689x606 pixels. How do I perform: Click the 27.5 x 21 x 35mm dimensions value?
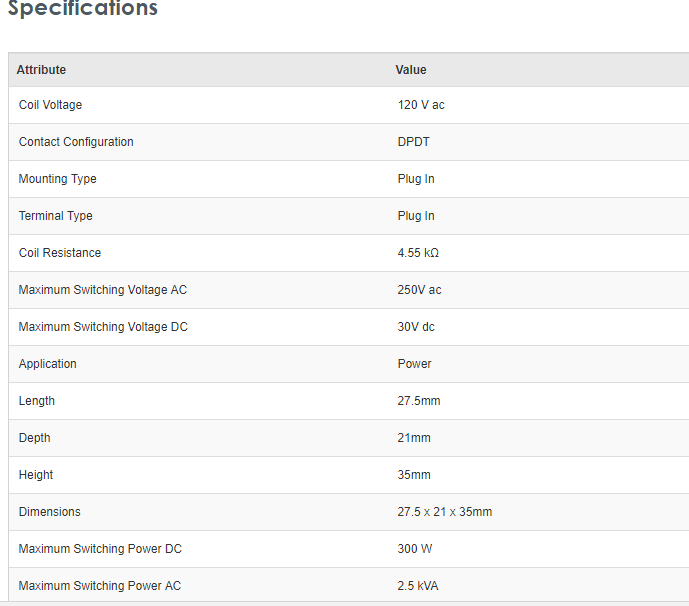click(x=445, y=512)
